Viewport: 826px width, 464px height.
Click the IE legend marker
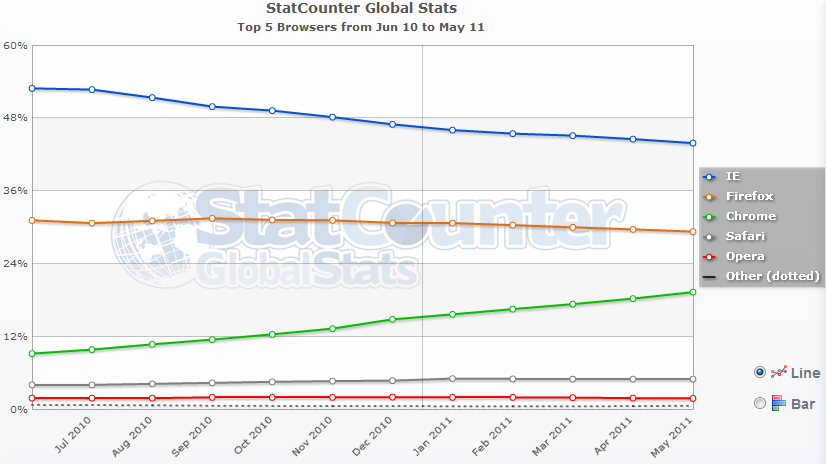pos(710,176)
